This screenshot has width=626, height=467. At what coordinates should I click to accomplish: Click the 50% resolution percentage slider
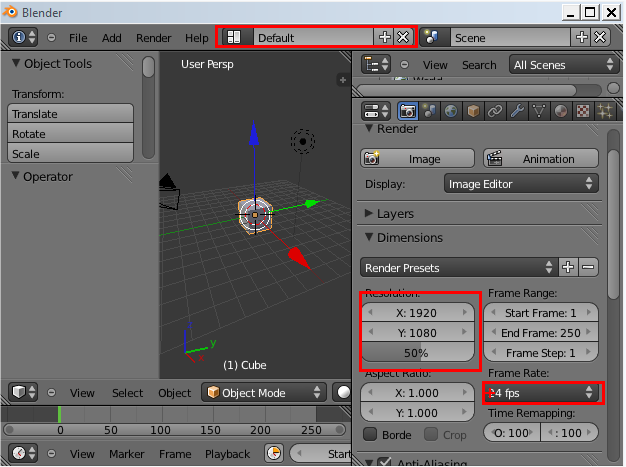point(417,353)
